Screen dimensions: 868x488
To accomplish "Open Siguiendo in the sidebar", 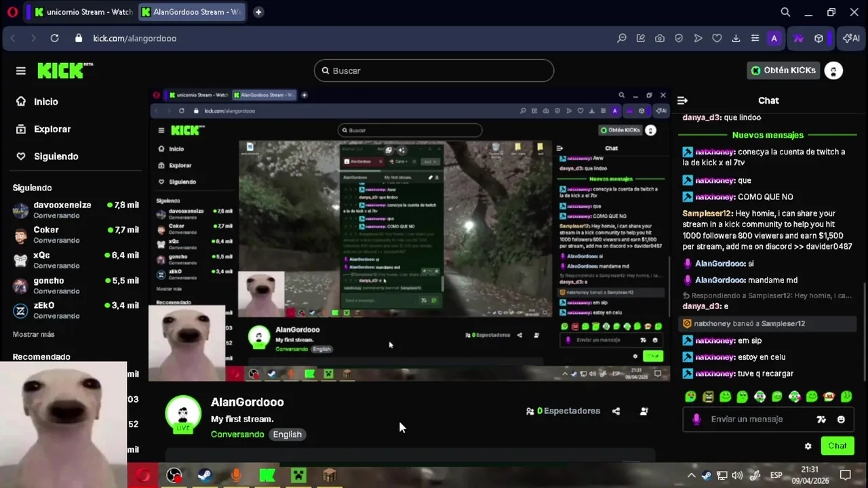I will pyautogui.click(x=56, y=156).
